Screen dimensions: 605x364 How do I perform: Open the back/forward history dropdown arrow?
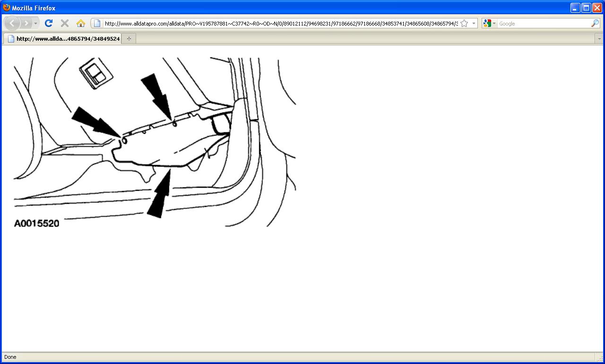(35, 23)
